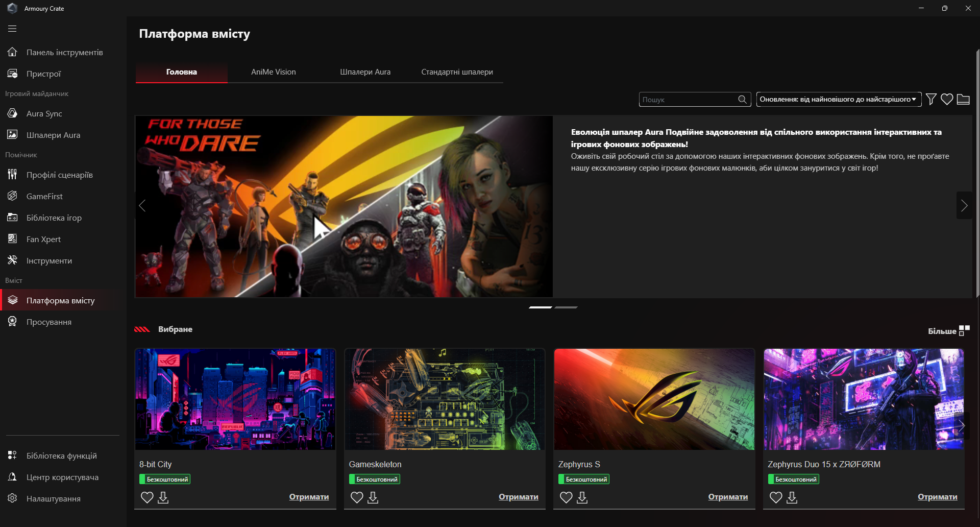Download the 8-bit City wallpaper
This screenshot has height=527, width=980.
click(163, 497)
